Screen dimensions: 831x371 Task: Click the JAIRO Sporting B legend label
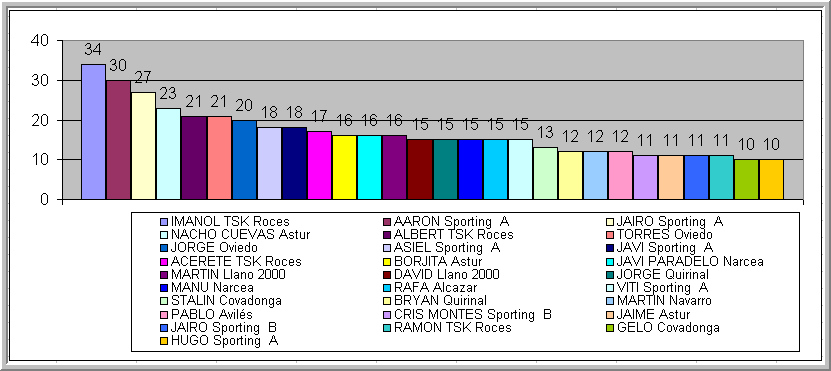(x=224, y=328)
